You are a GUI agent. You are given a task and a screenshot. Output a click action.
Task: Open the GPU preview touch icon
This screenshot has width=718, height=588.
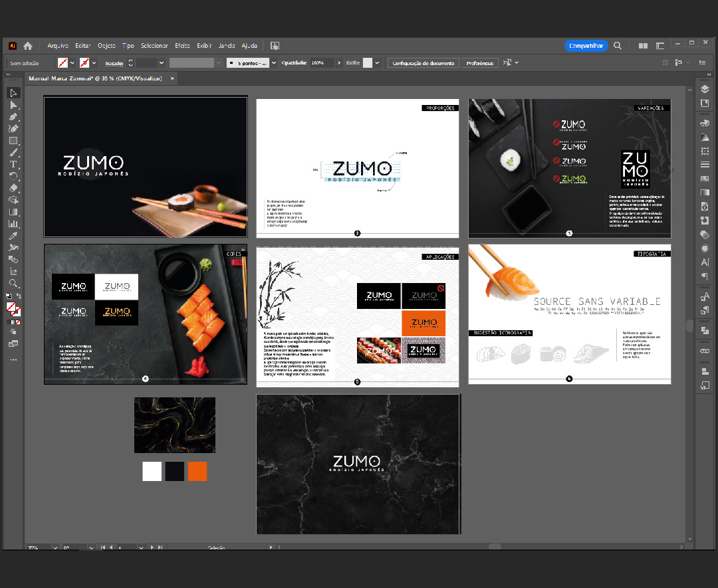tap(275, 46)
